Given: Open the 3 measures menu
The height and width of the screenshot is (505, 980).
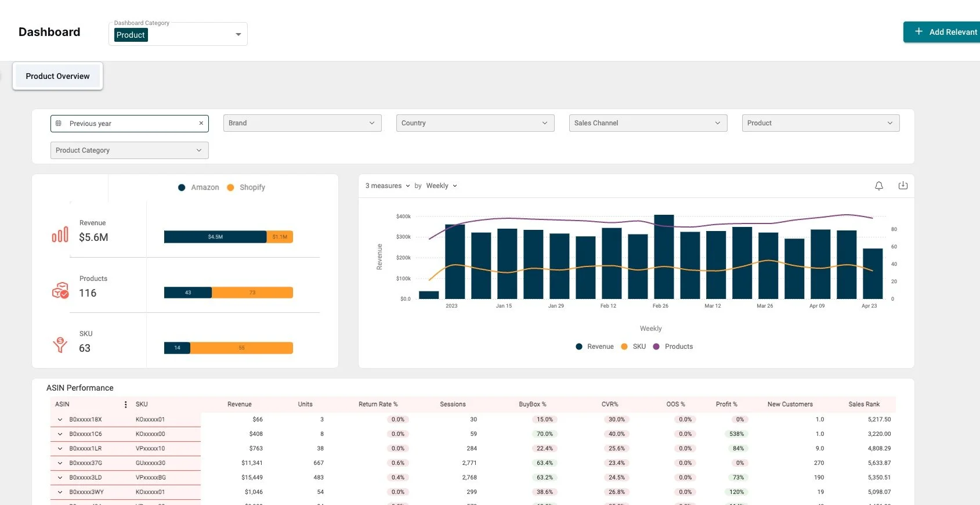Looking at the screenshot, I should click(x=388, y=186).
